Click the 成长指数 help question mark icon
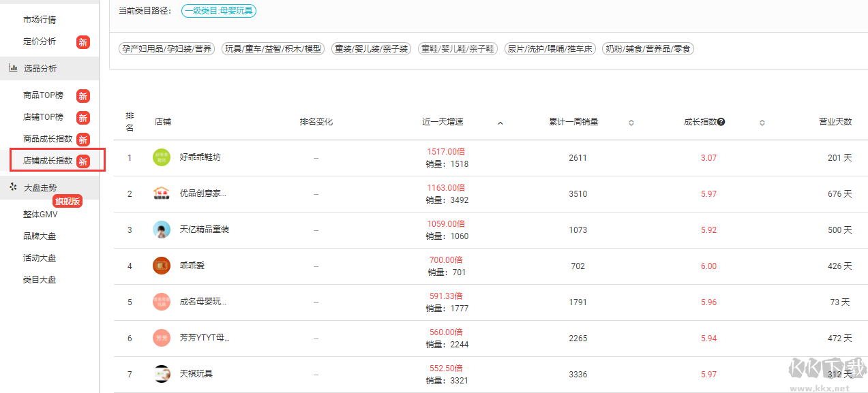 721,122
